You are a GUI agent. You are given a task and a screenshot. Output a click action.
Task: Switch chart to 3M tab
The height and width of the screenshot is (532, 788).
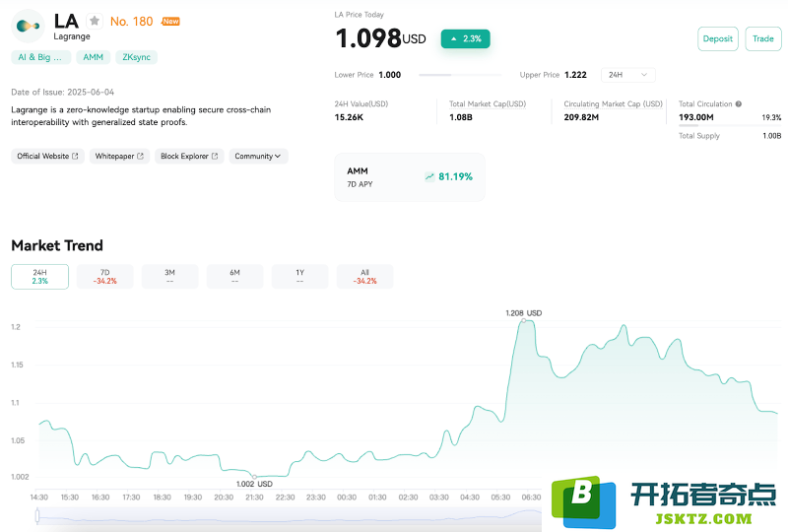coord(169,277)
